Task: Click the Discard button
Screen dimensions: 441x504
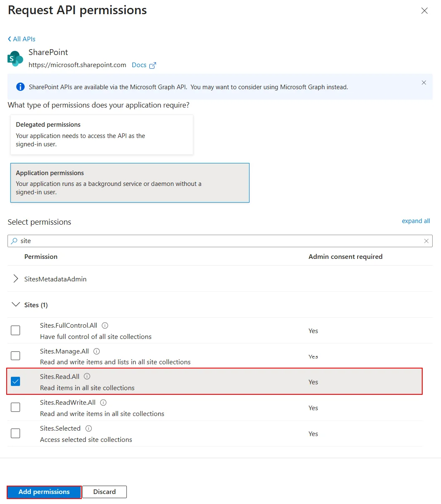Action: pyautogui.click(x=104, y=492)
